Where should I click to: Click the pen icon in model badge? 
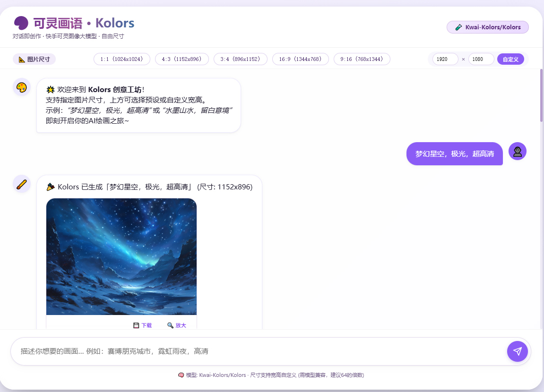(458, 27)
